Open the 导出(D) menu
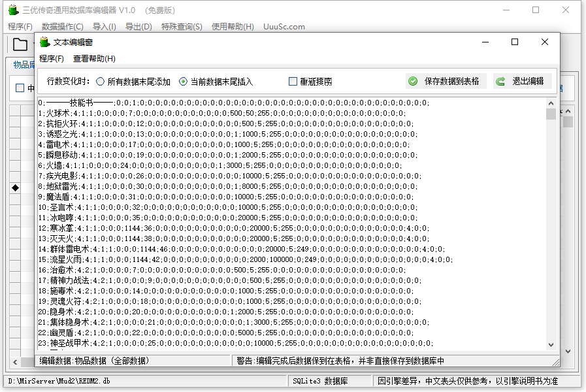586x392 pixels. coord(138,27)
